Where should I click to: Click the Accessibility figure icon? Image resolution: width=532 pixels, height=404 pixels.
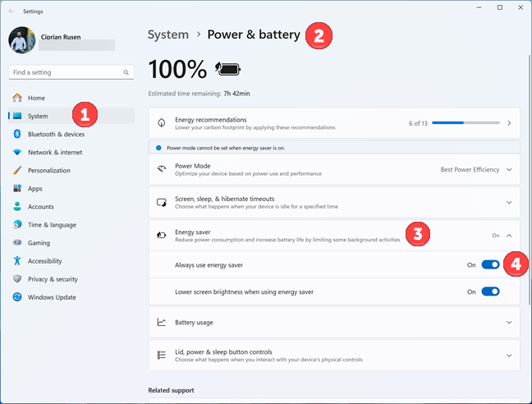[16, 261]
